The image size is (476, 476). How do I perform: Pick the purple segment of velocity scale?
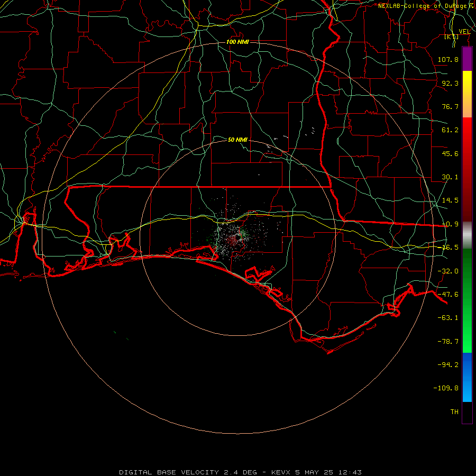click(467, 59)
